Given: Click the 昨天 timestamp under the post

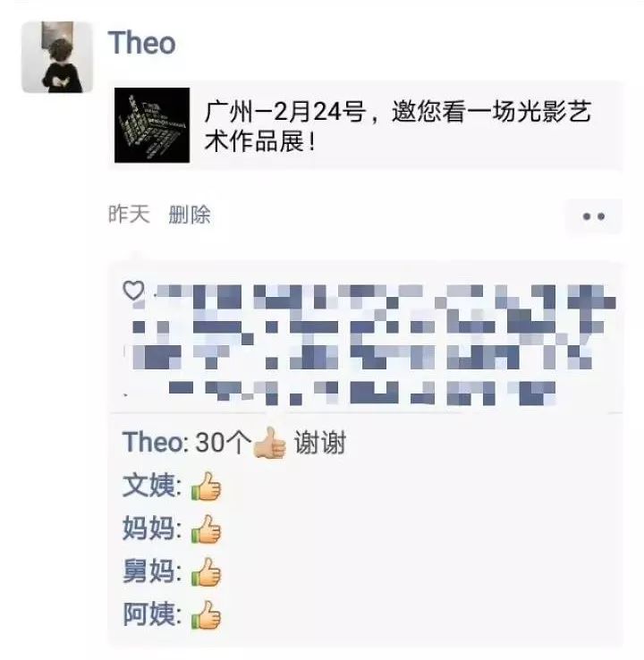Looking at the screenshot, I should (129, 215).
